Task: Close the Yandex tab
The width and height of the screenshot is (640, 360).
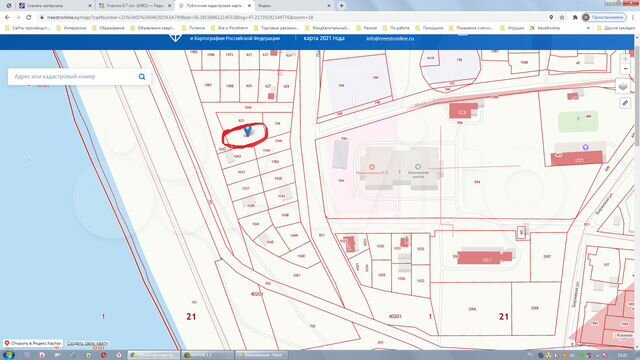Action: point(329,6)
